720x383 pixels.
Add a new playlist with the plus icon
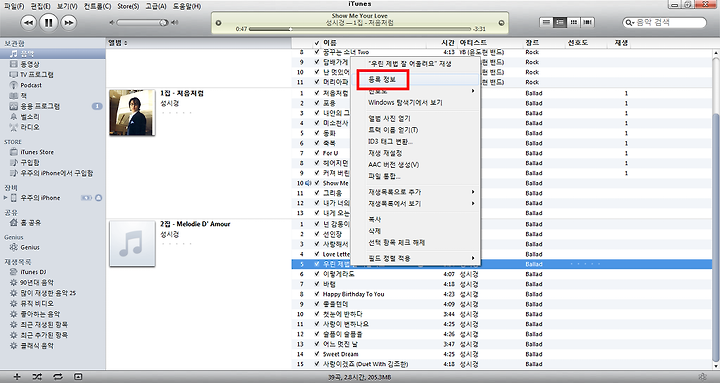click(17, 377)
